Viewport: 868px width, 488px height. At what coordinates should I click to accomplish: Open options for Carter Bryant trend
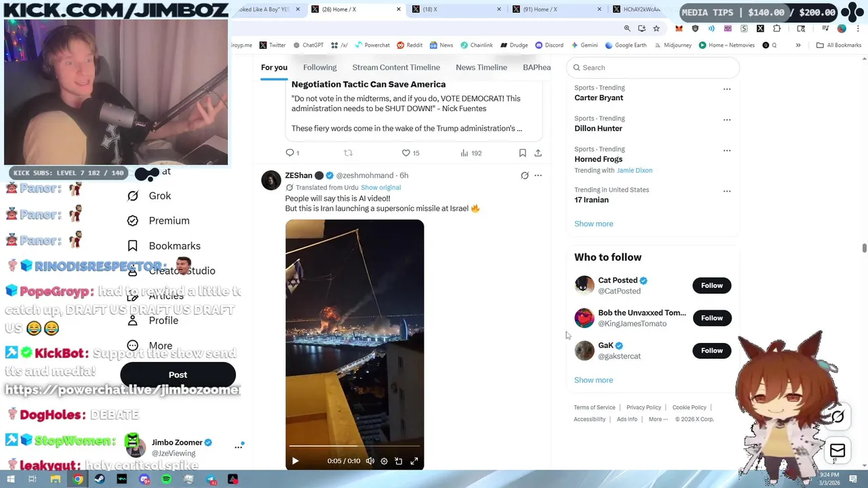pyautogui.click(x=727, y=89)
